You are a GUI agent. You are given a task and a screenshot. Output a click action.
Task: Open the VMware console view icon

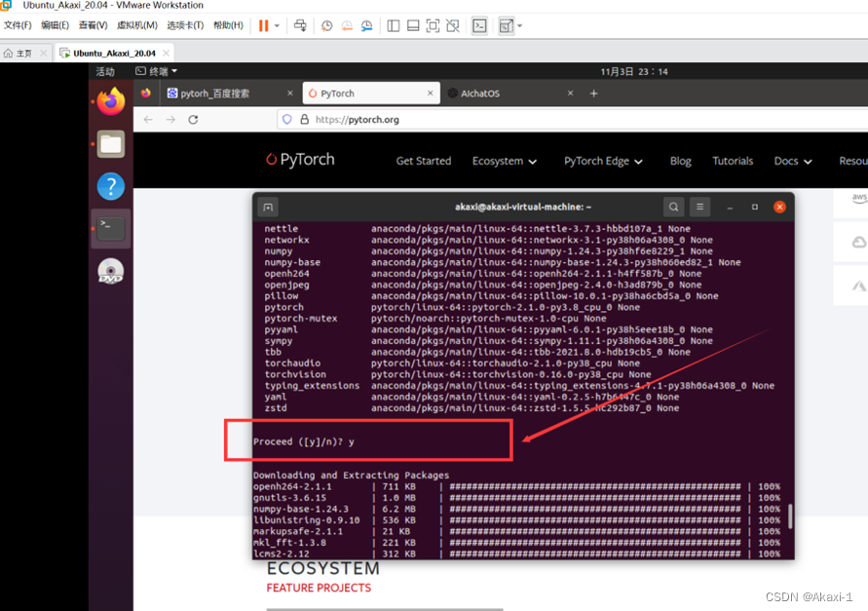click(x=479, y=25)
